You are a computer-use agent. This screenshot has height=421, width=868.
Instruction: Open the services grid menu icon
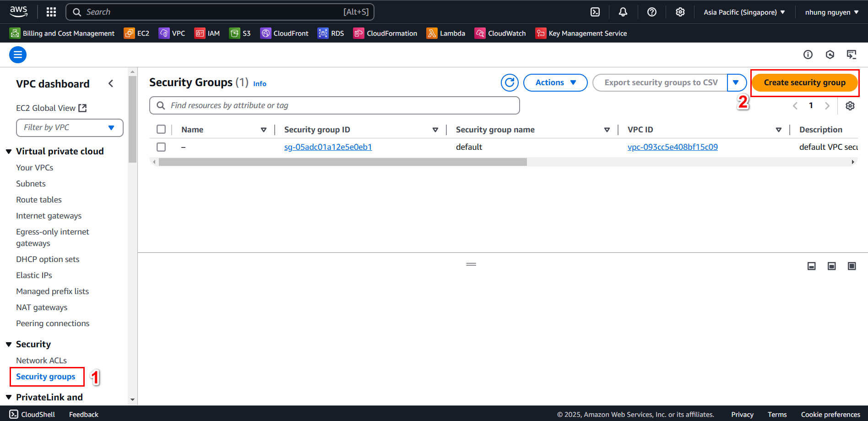click(x=51, y=12)
